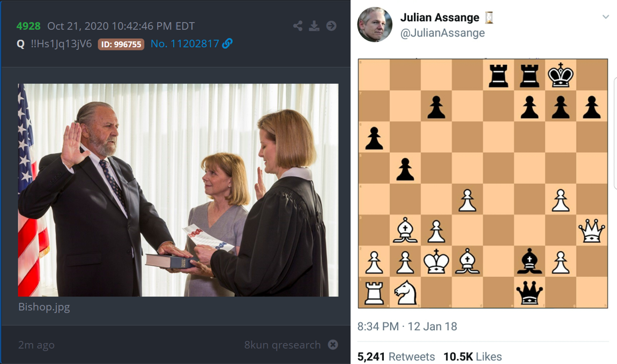View the 5,241 Retweets list
The height and width of the screenshot is (364, 617).
click(396, 356)
